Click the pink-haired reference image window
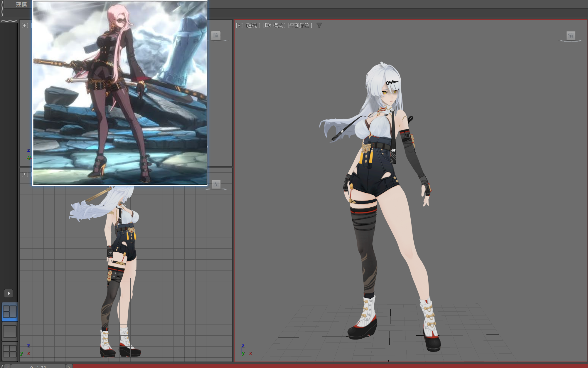This screenshot has width=588, height=368. [120, 93]
